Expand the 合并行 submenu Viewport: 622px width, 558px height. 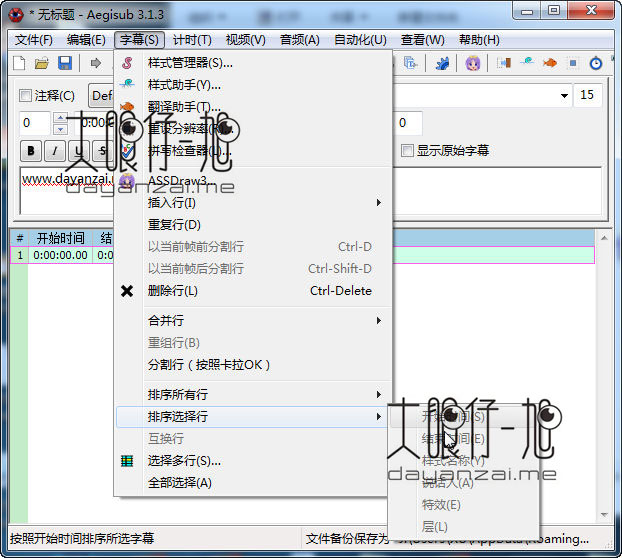(254, 320)
